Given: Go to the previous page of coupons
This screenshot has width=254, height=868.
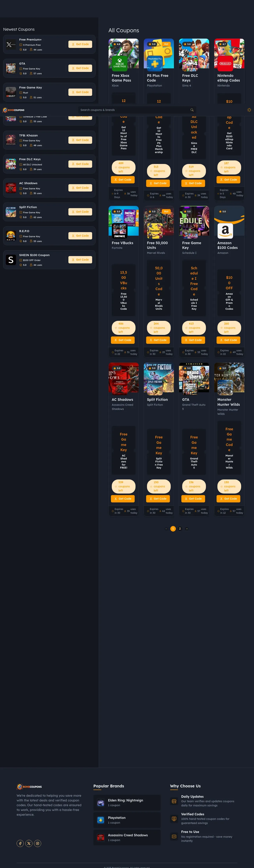Looking at the screenshot, I should click(x=166, y=529).
